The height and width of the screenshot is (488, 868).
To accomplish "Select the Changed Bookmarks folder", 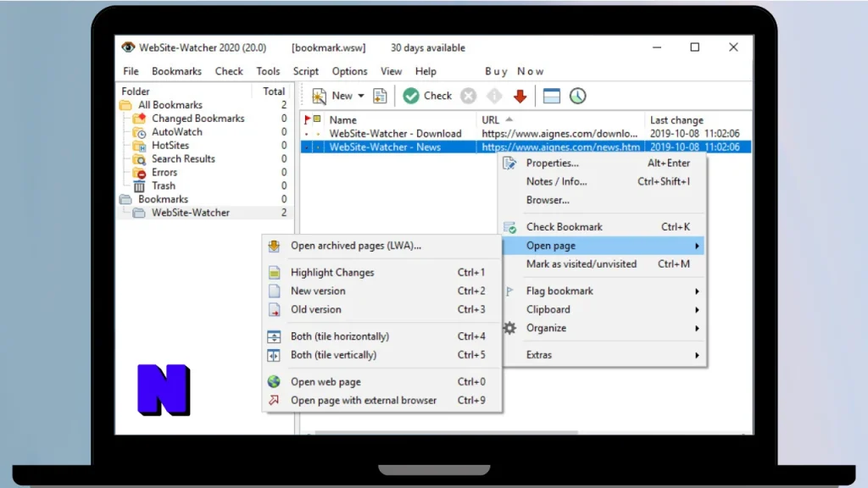I will 198,119.
